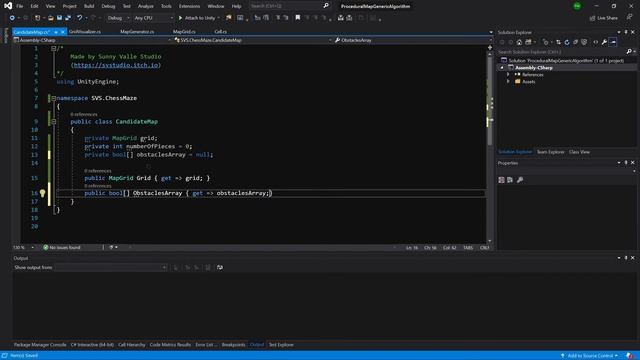Open the Class View tab
Image resolution: width=640 pixels, height=360 pixels.
point(579,152)
